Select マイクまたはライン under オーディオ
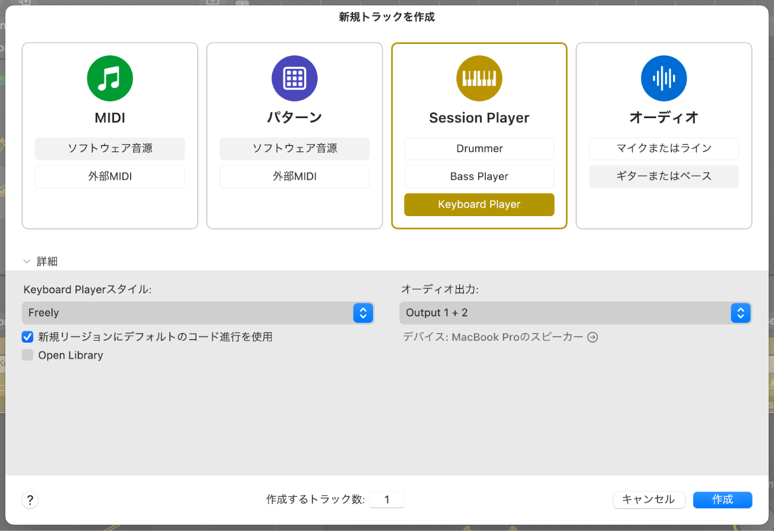Image resolution: width=774 pixels, height=532 pixels. pyautogui.click(x=664, y=148)
